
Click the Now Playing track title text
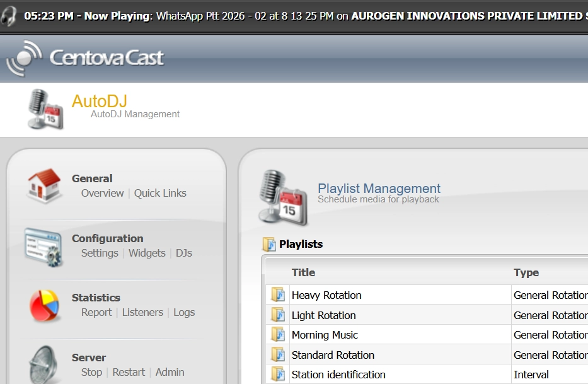pyautogui.click(x=245, y=16)
